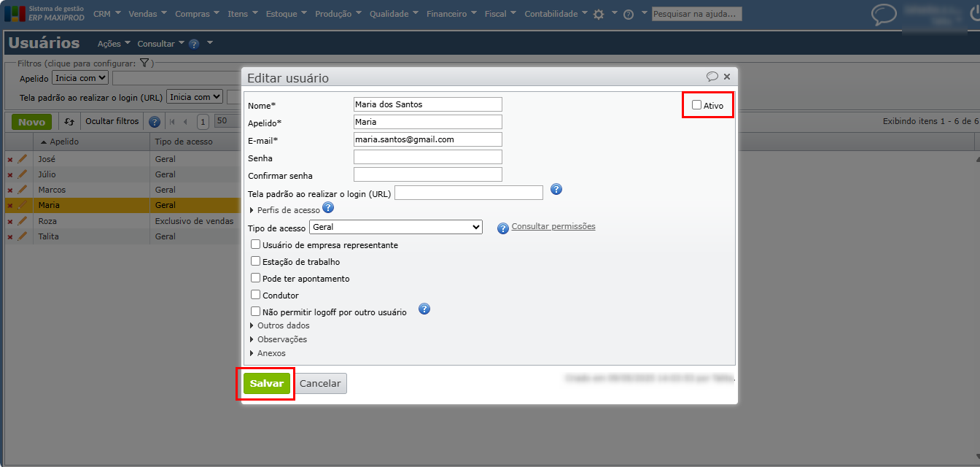980x467 pixels.
Task: Open filter configuration via the funnel icon
Action: point(144,63)
